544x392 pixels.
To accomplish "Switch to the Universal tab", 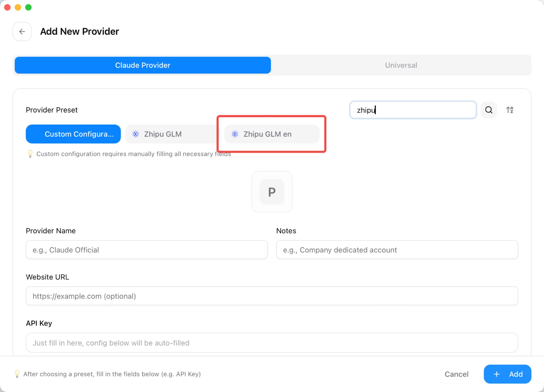I will tap(401, 65).
